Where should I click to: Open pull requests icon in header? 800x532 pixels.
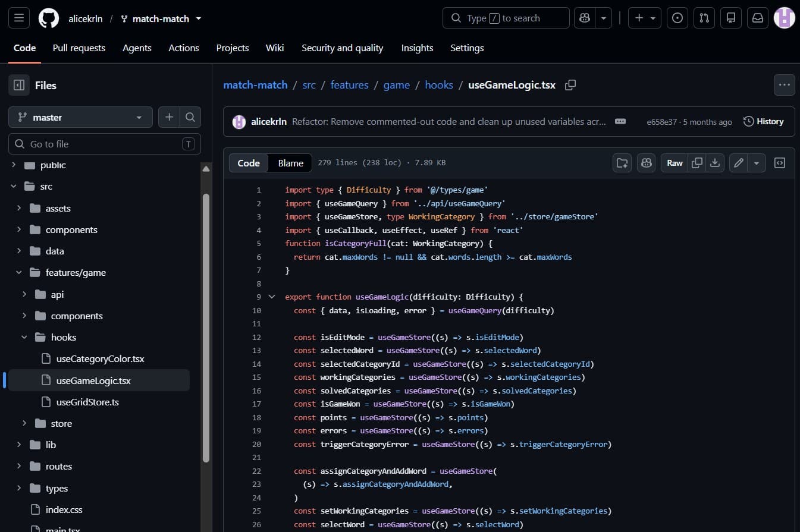pos(704,18)
